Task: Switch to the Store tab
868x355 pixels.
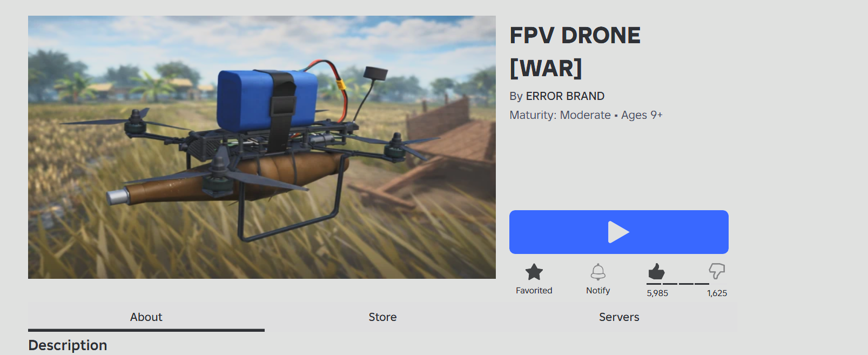Action: [x=382, y=317]
